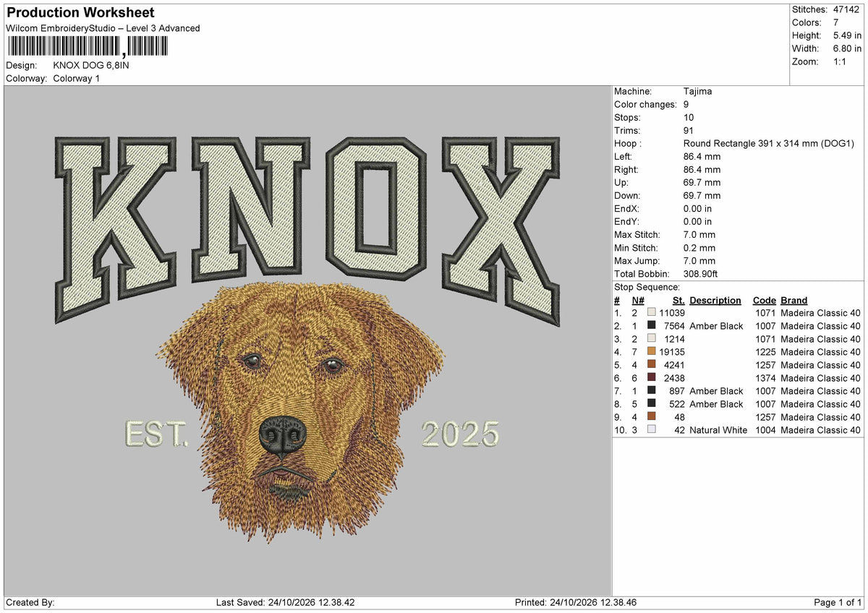The width and height of the screenshot is (868, 613).
Task: Click the "Code" column header
Action: coord(764,301)
